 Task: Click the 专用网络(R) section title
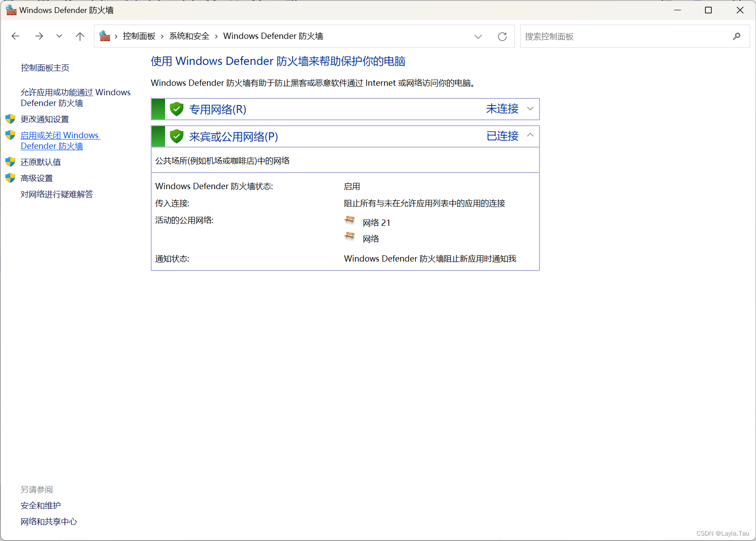tap(218, 110)
